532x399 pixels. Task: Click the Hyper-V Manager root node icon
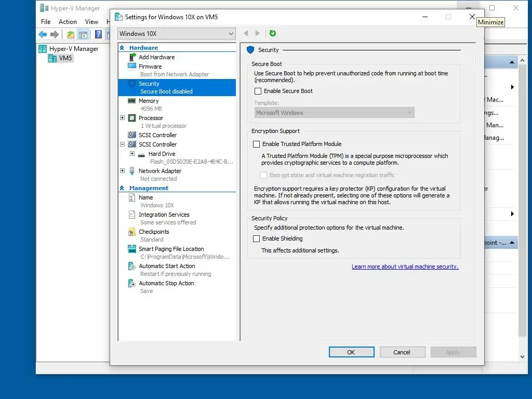pyautogui.click(x=43, y=49)
